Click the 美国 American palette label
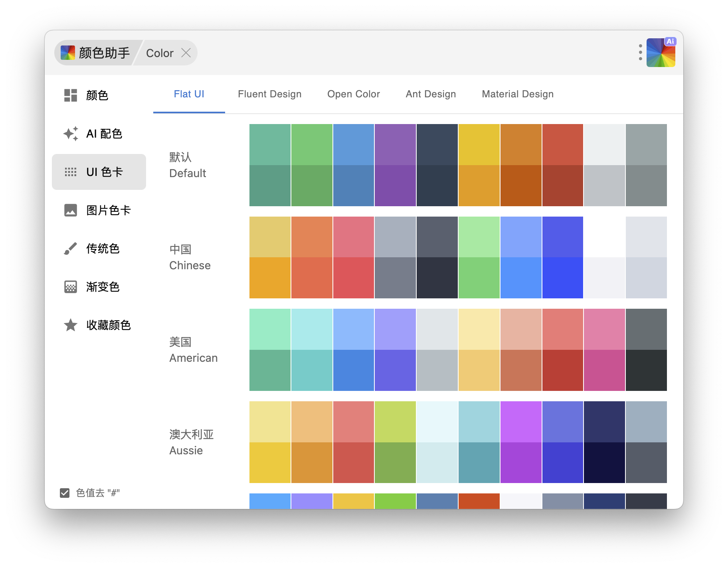 coord(194,350)
